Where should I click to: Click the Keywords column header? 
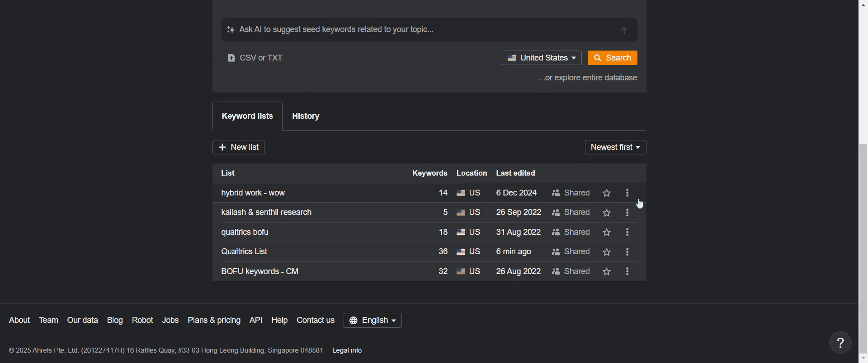(x=429, y=173)
